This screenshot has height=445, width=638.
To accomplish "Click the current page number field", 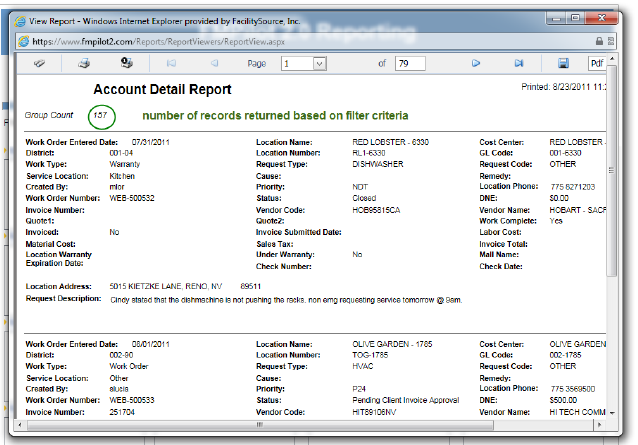I will (x=297, y=63).
